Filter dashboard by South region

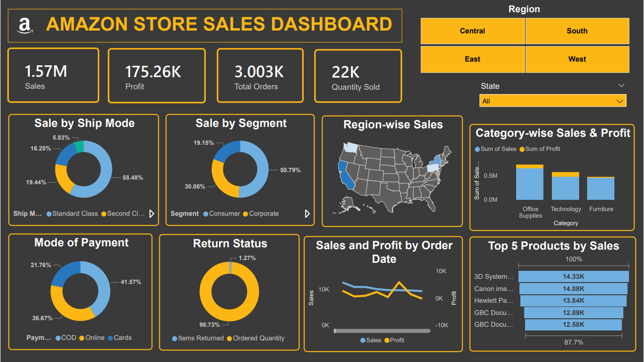577,31
